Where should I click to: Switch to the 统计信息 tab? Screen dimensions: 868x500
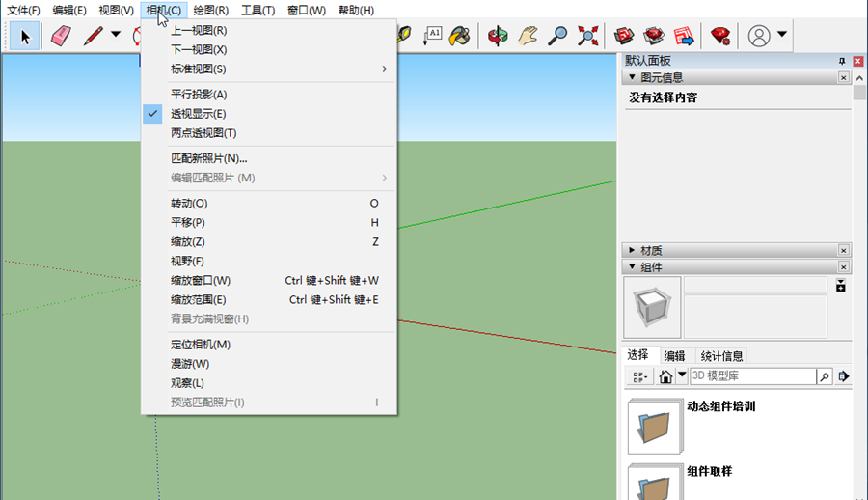click(721, 356)
